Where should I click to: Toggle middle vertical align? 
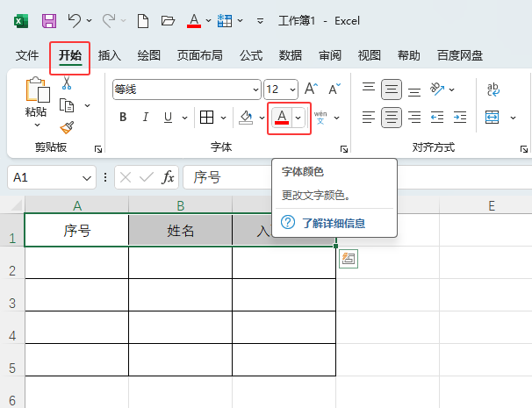[392, 89]
